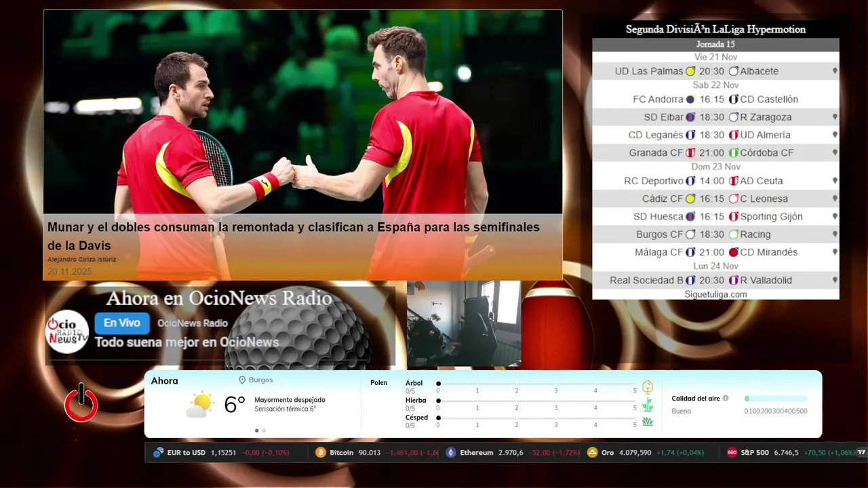Click the air quality index bar
The width and height of the screenshot is (868, 488).
(x=776, y=399)
